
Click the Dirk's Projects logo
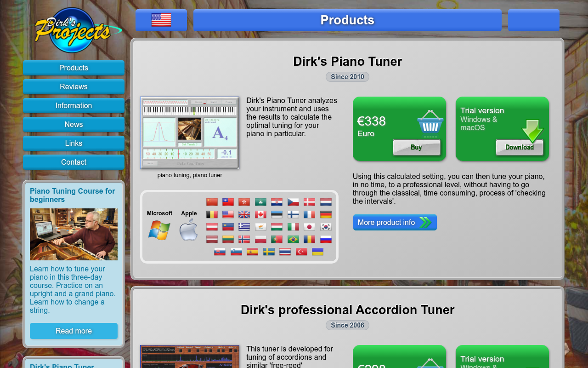click(x=78, y=30)
